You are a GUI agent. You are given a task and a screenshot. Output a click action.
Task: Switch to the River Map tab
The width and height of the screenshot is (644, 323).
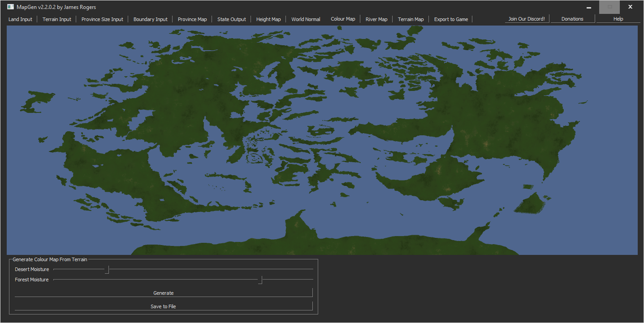(376, 19)
